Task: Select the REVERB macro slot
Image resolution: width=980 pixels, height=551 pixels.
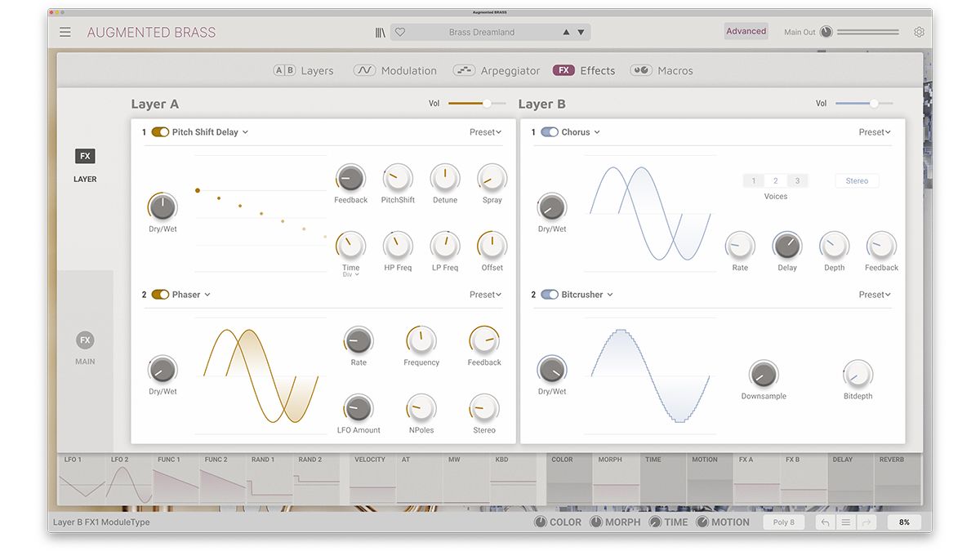Action: click(x=898, y=480)
